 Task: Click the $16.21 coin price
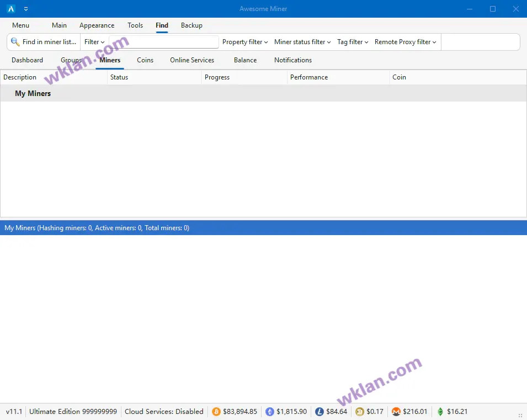(457, 412)
